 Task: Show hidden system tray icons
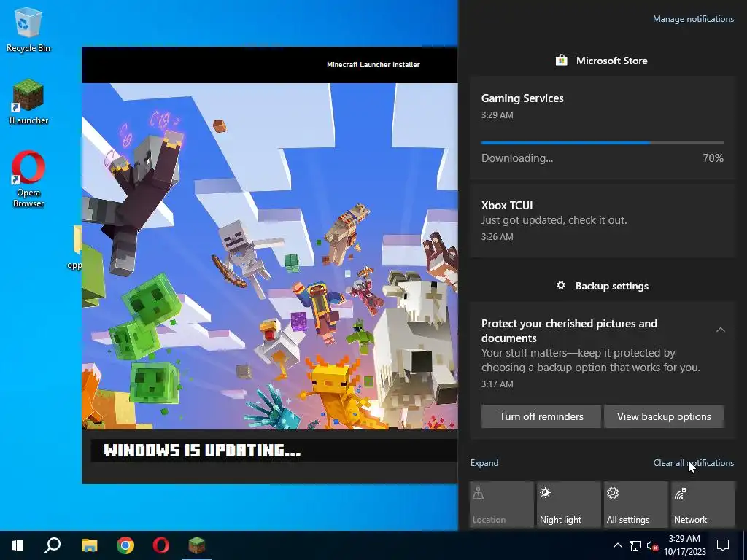tap(617, 545)
